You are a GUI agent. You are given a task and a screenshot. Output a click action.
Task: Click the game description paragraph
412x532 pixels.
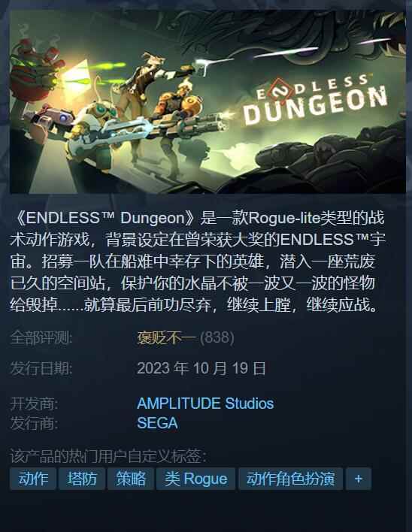(198, 261)
